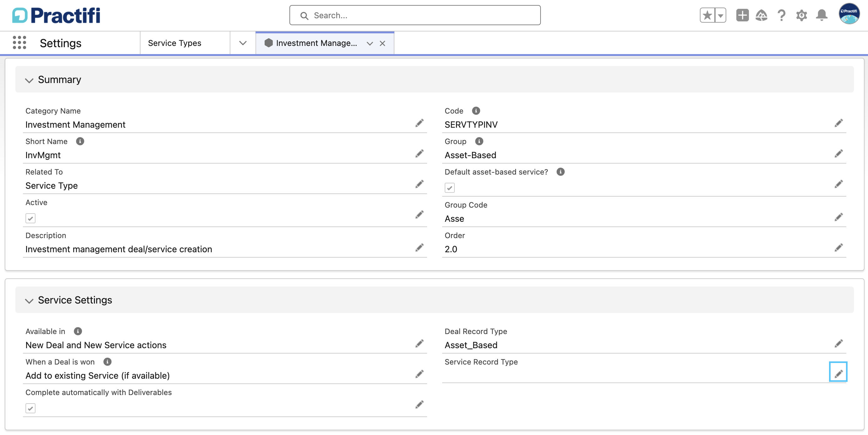
Task: Click the Service Type related to value
Action: pyautogui.click(x=52, y=186)
